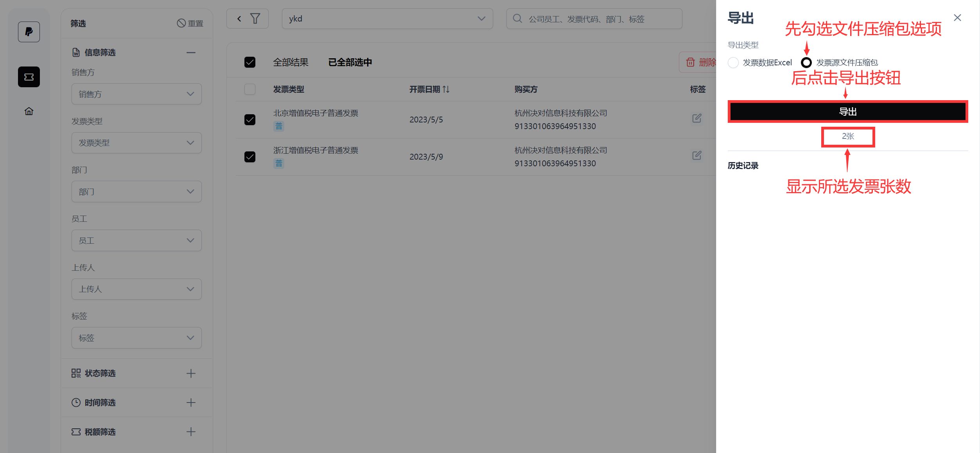980x453 pixels.
Task: Open the 销售方 dropdown
Action: tap(136, 94)
